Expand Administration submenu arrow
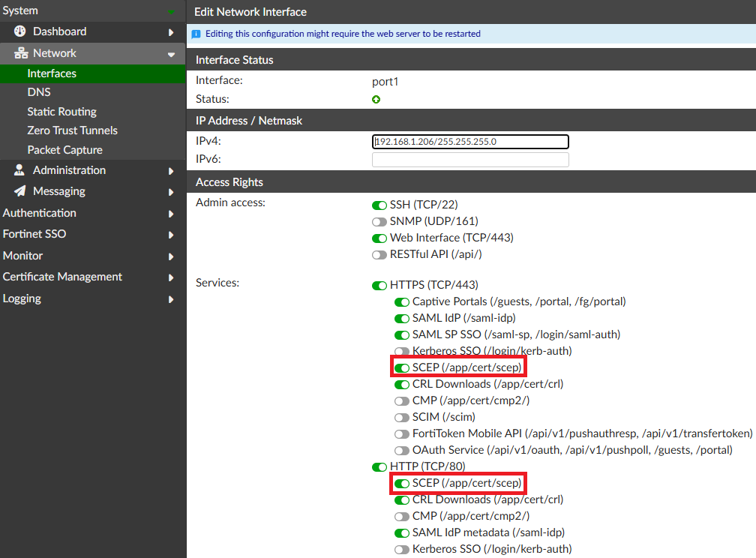 (x=171, y=171)
